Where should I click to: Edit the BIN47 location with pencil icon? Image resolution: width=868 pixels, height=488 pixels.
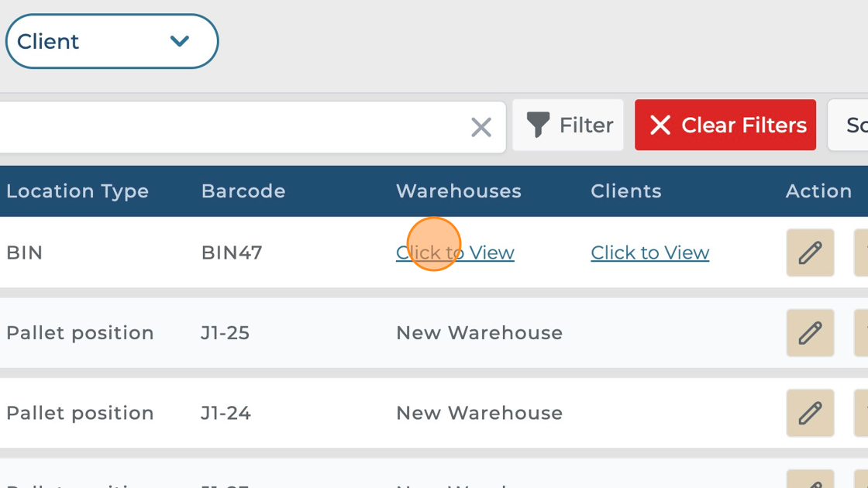(810, 253)
